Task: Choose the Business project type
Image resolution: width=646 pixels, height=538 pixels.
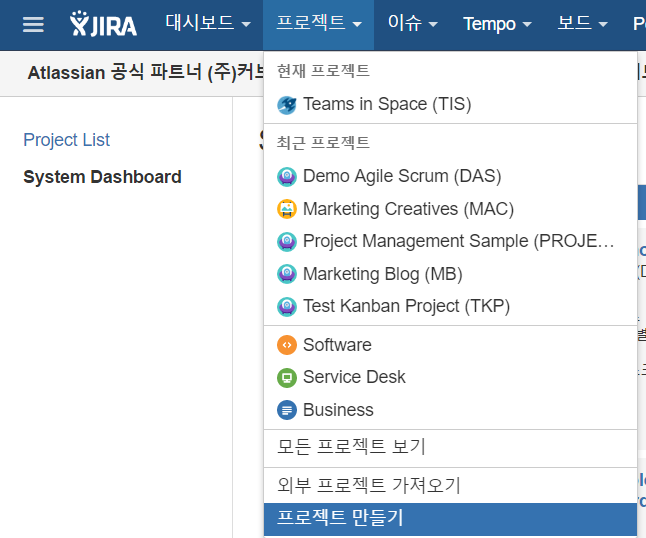Action: 450,410
